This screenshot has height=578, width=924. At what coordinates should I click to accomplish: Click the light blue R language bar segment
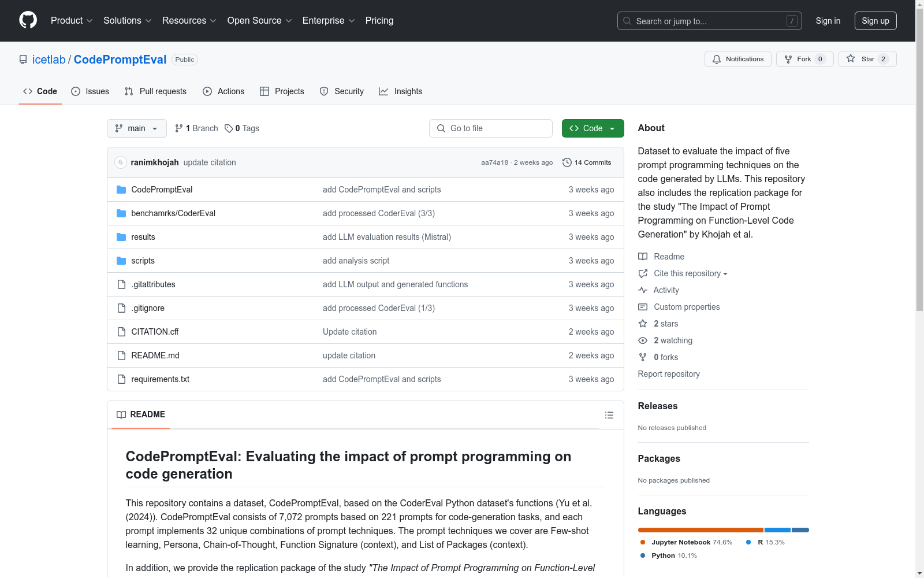click(x=777, y=530)
